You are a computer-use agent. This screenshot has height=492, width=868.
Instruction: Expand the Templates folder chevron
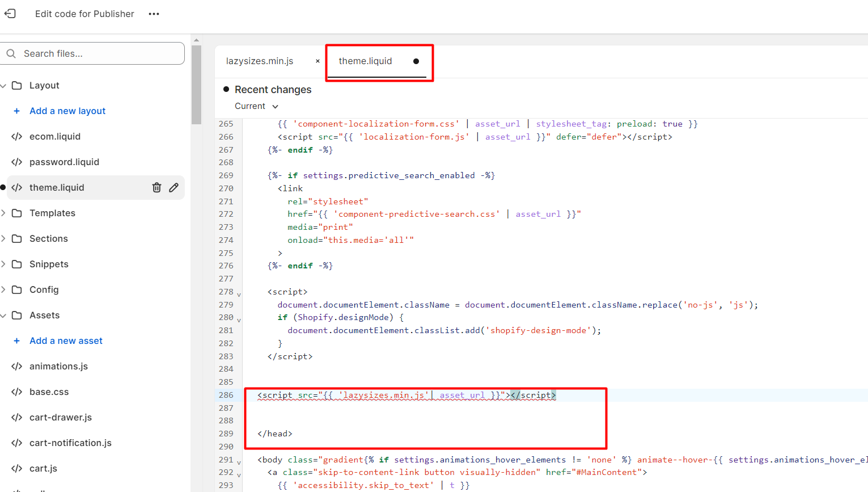3,213
